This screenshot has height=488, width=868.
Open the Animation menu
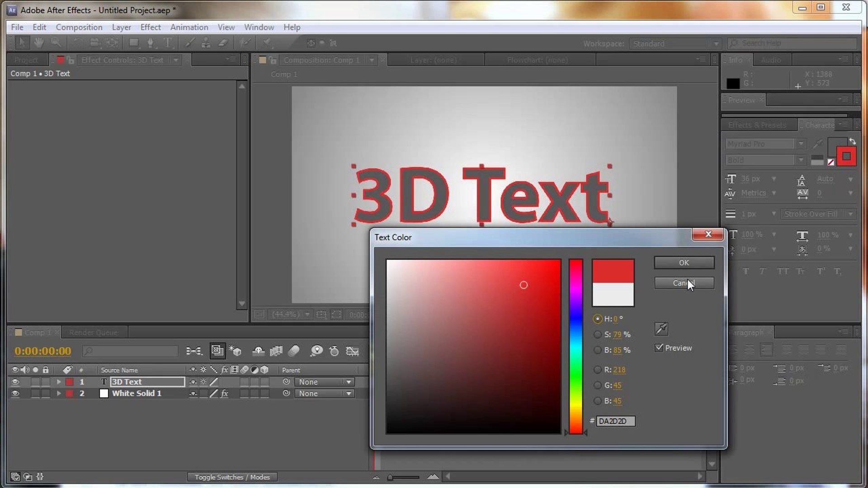click(189, 27)
